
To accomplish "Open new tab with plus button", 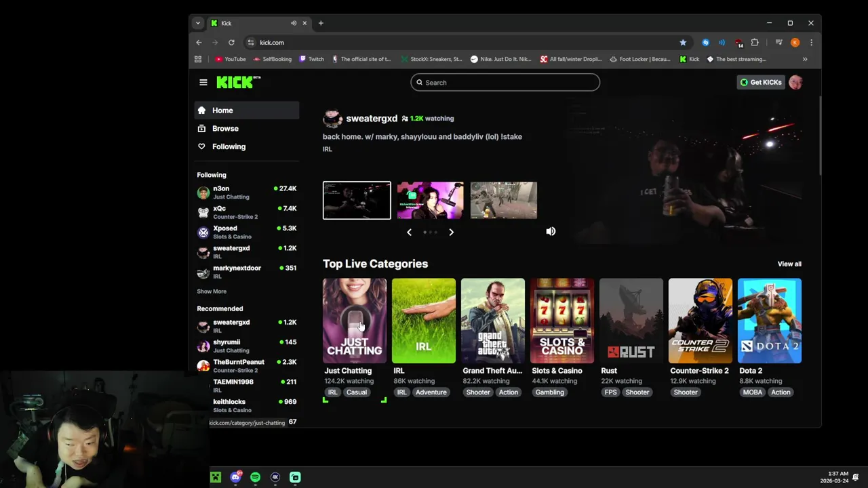I will (321, 23).
